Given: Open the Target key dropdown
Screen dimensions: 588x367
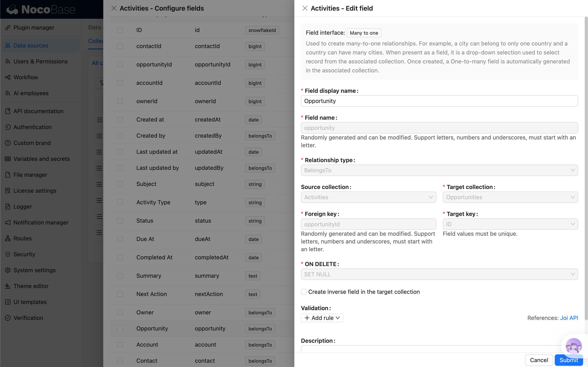Looking at the screenshot, I should pos(510,224).
